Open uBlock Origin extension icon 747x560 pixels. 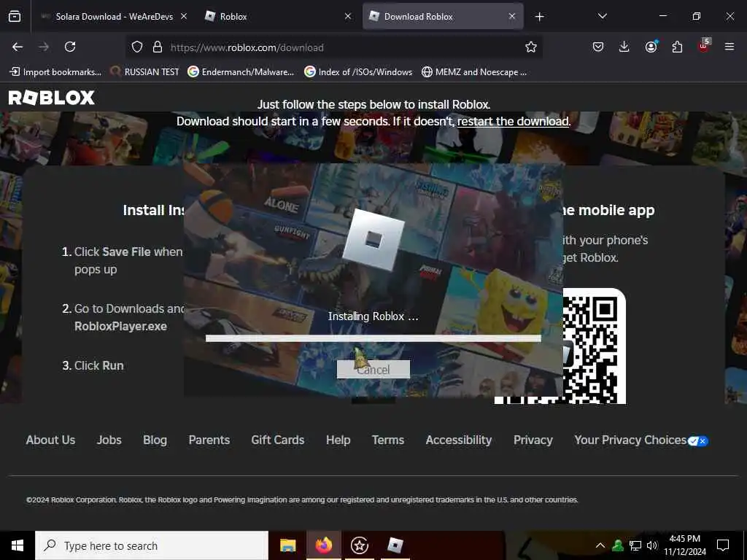[704, 46]
